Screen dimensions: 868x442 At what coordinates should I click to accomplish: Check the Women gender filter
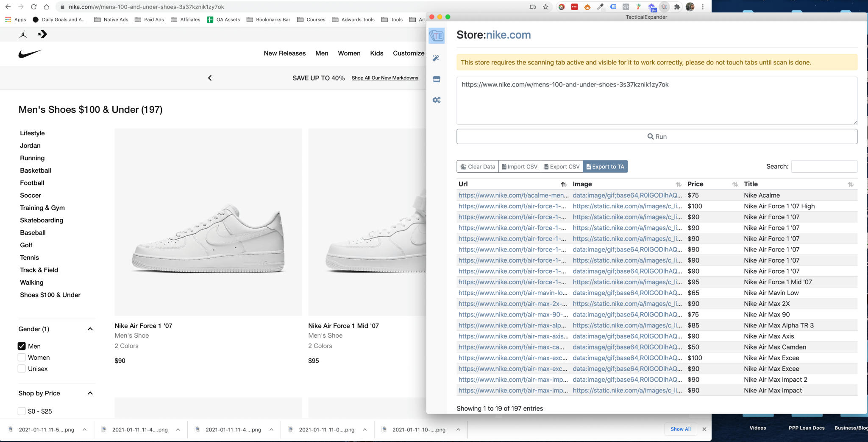[x=22, y=358]
